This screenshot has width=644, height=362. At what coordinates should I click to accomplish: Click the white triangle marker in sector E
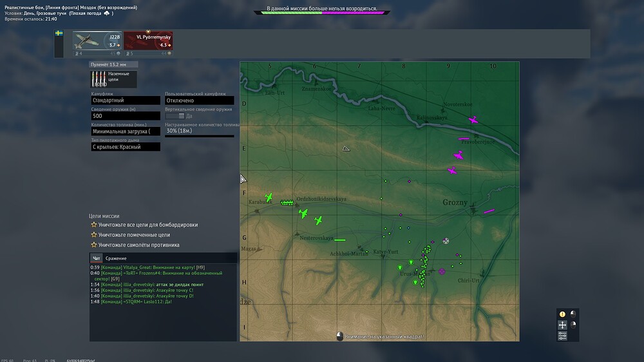346,148
